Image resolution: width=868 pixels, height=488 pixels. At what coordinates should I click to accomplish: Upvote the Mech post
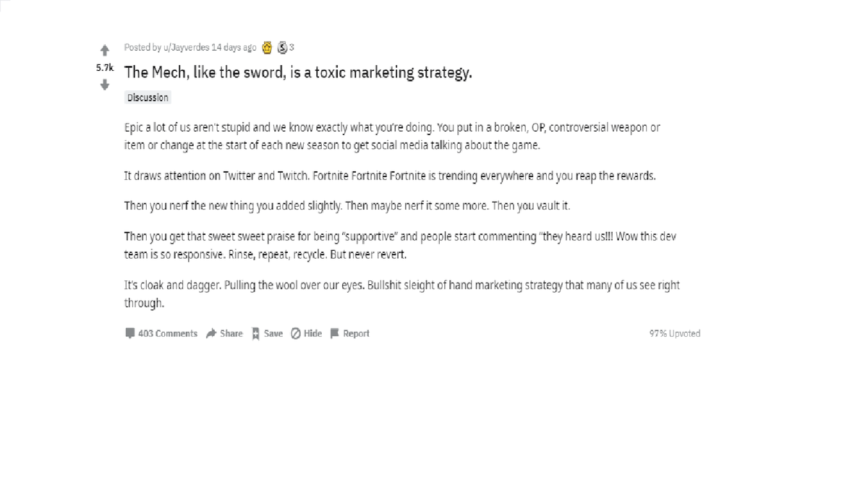[105, 51]
